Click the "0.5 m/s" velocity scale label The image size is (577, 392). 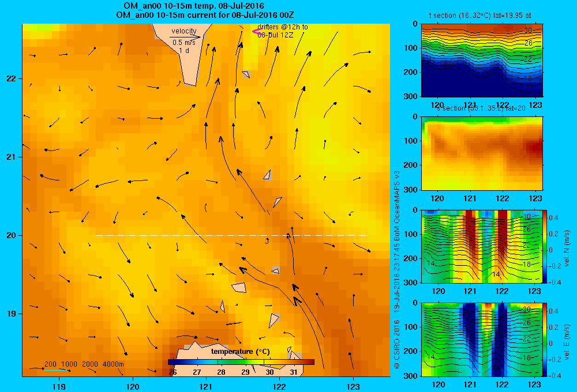tap(184, 43)
